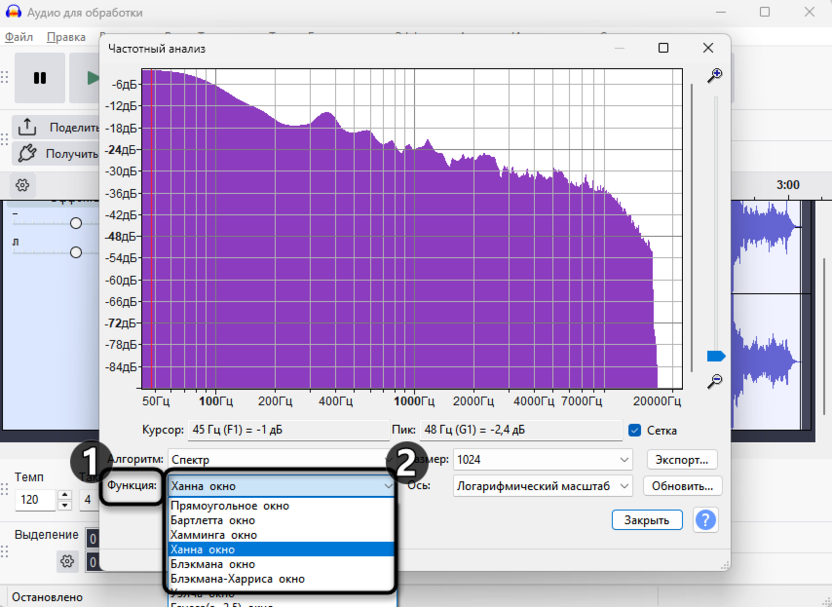Click the Выделение toolbar gear icon

click(67, 562)
